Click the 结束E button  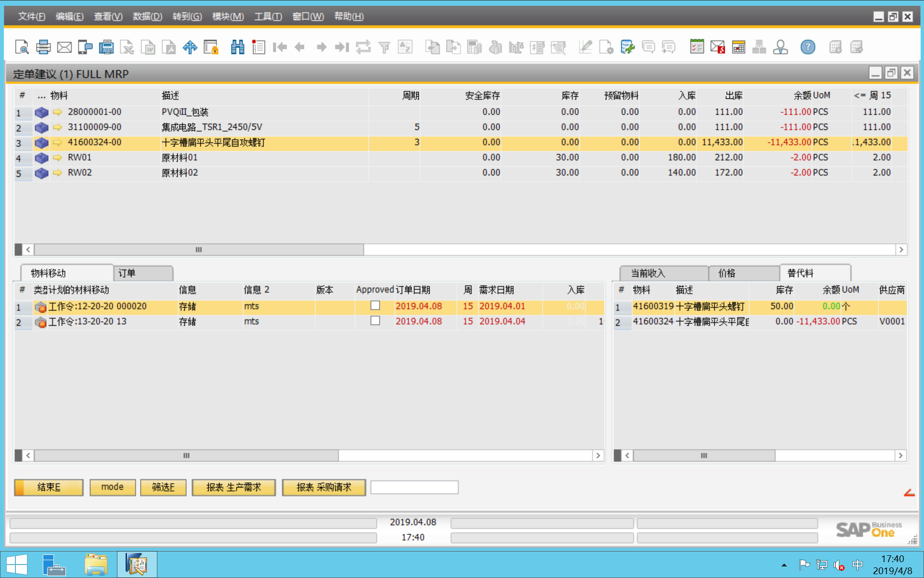coord(49,487)
